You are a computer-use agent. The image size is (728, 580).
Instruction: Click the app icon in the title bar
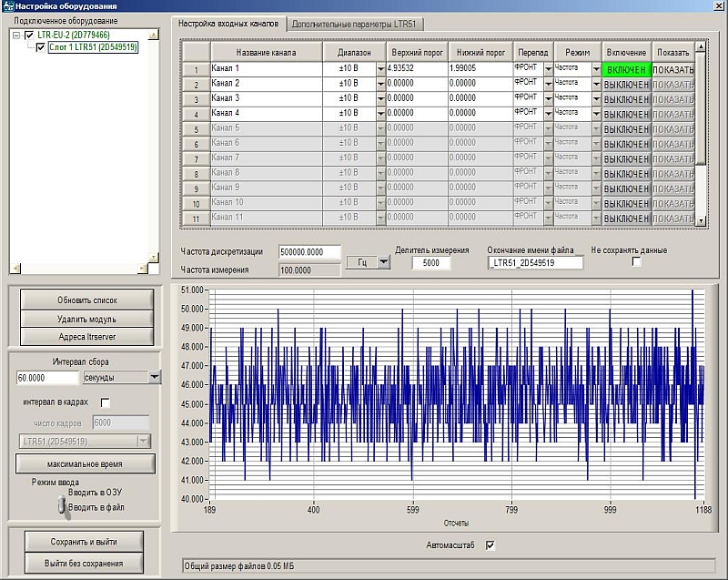(8, 6)
